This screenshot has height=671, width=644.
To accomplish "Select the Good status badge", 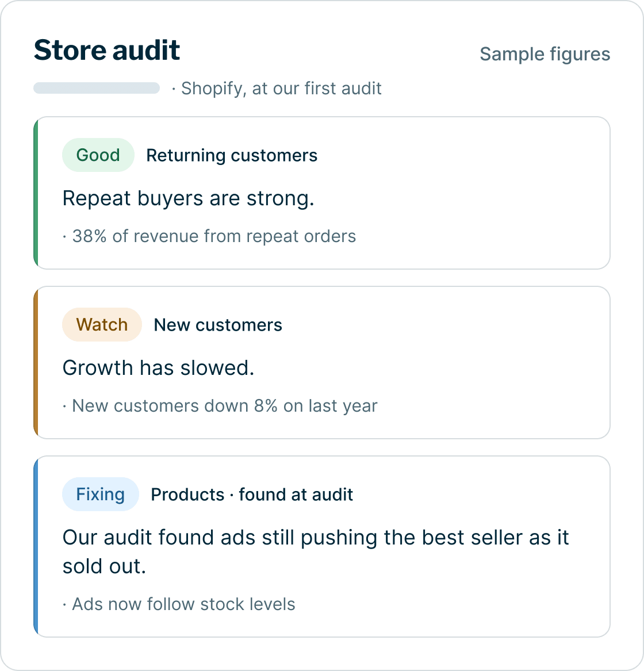I will (98, 155).
